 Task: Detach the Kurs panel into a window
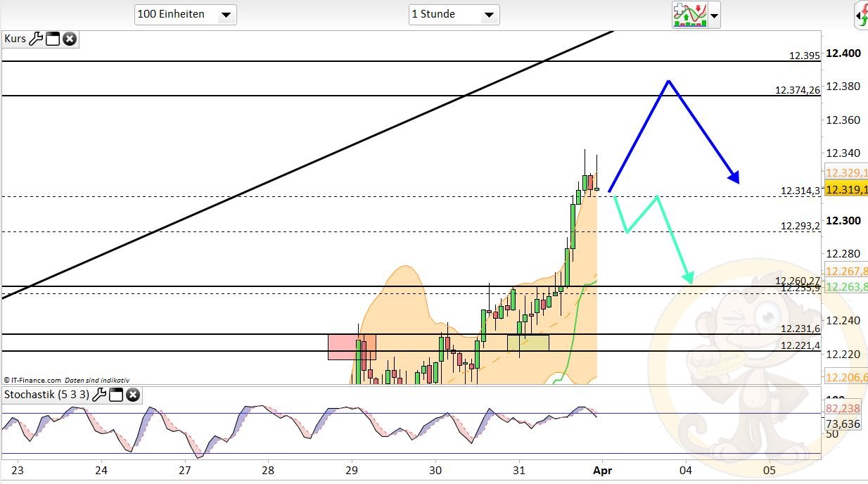[52, 39]
